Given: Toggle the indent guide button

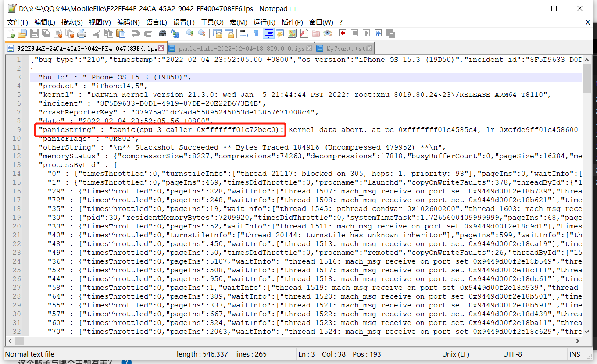Looking at the screenshot, I should [268, 33].
